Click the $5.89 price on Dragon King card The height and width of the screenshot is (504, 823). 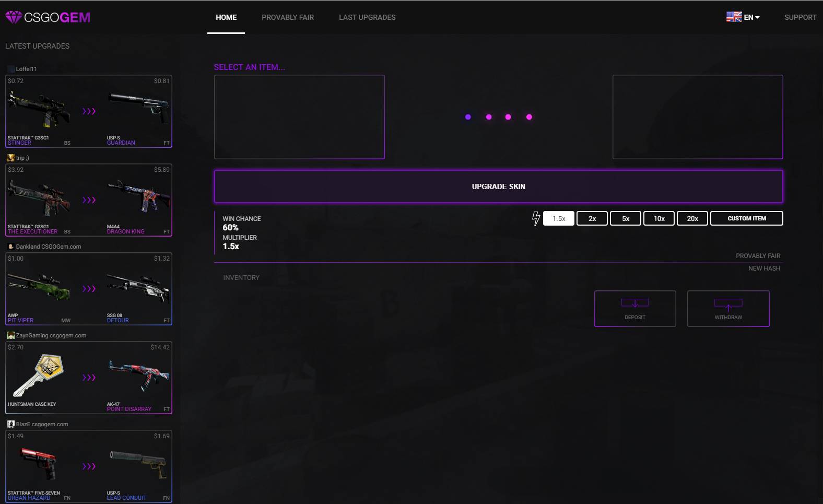161,170
